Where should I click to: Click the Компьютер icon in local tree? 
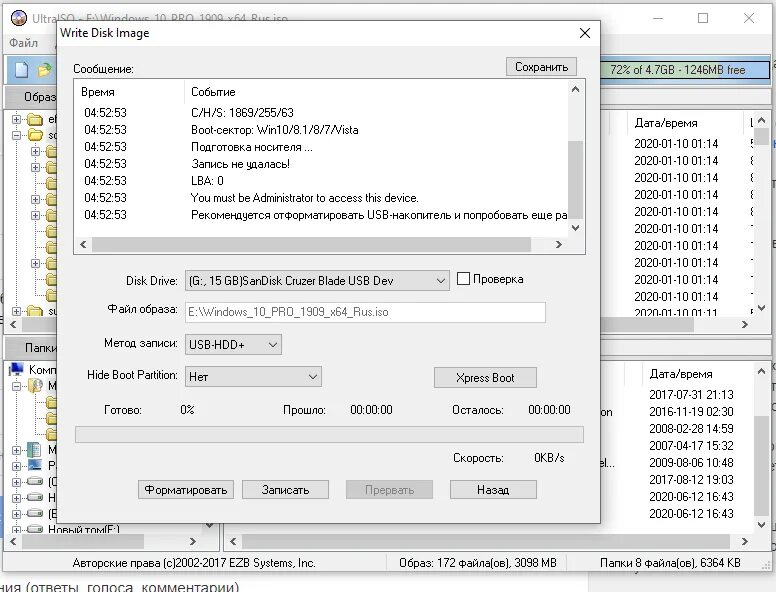(x=17, y=369)
